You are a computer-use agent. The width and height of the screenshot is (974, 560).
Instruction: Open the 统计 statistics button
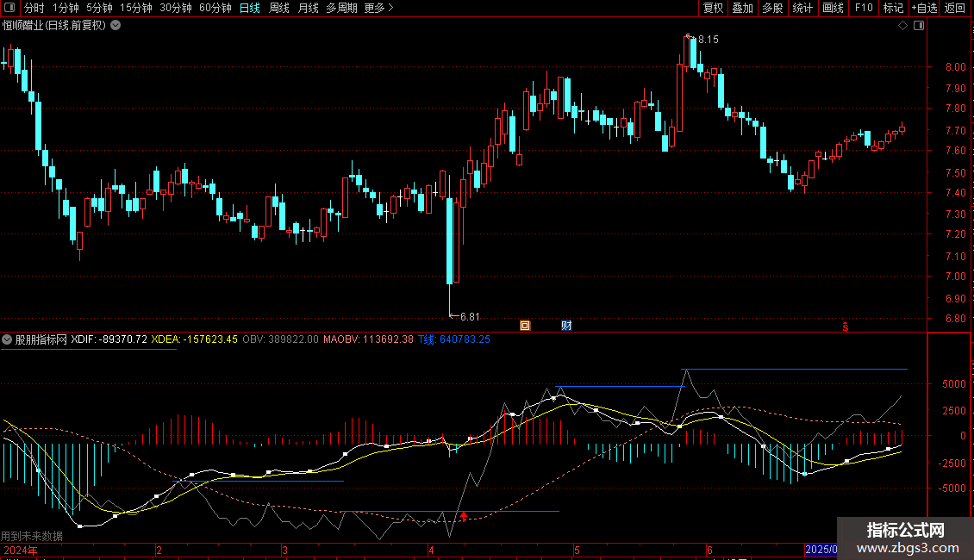tap(802, 8)
